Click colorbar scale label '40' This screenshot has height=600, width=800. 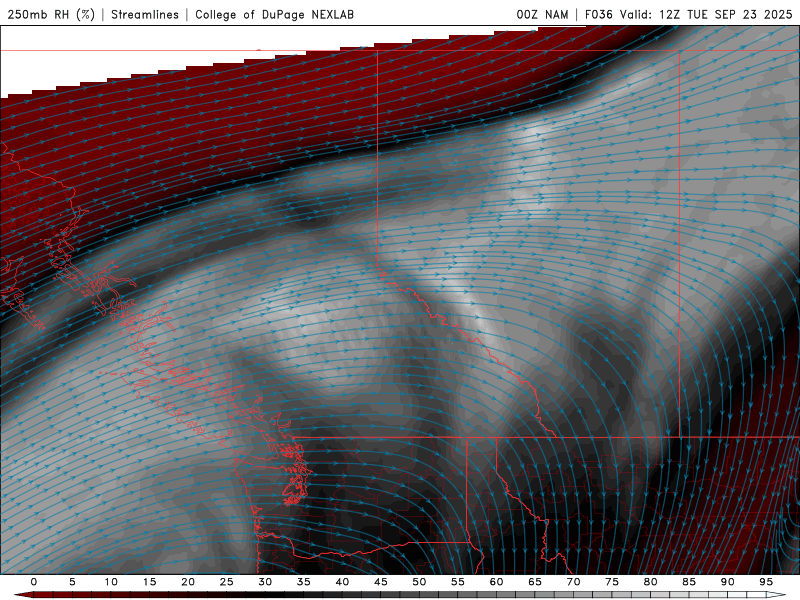(x=342, y=582)
